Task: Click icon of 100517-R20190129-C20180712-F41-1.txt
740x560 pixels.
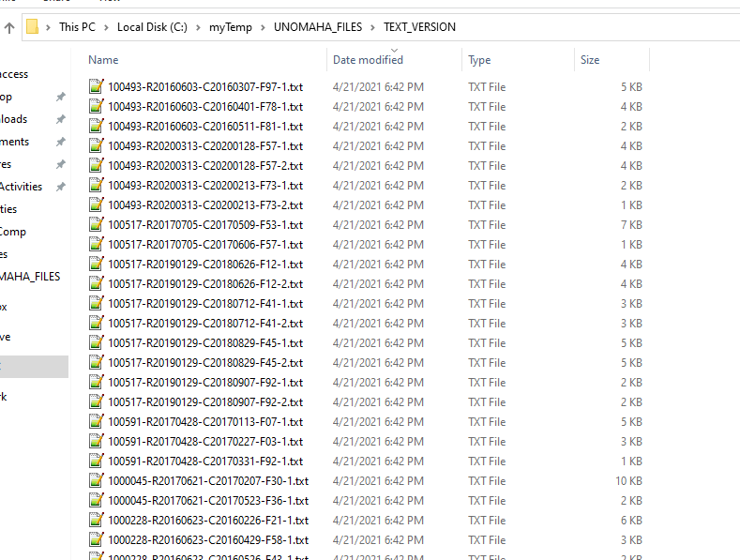Action: coord(97,303)
